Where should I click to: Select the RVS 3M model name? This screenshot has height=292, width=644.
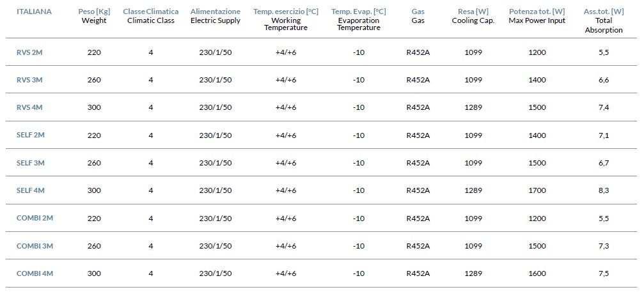click(x=29, y=80)
